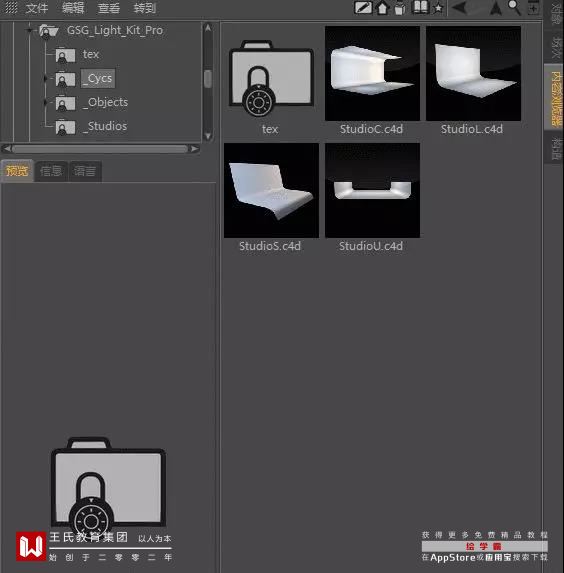Click the 'StudioC.c4d' file name label
Viewport: 564px width, 573px height.
(x=371, y=129)
